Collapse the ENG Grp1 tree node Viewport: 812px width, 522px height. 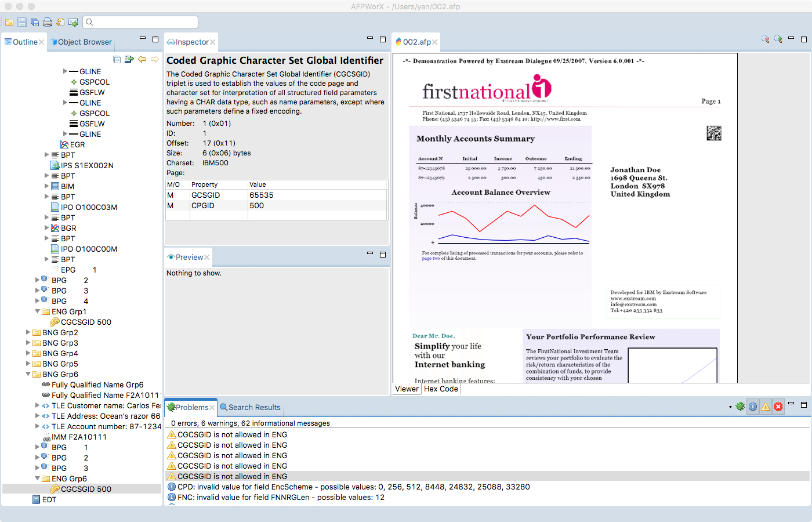(38, 311)
